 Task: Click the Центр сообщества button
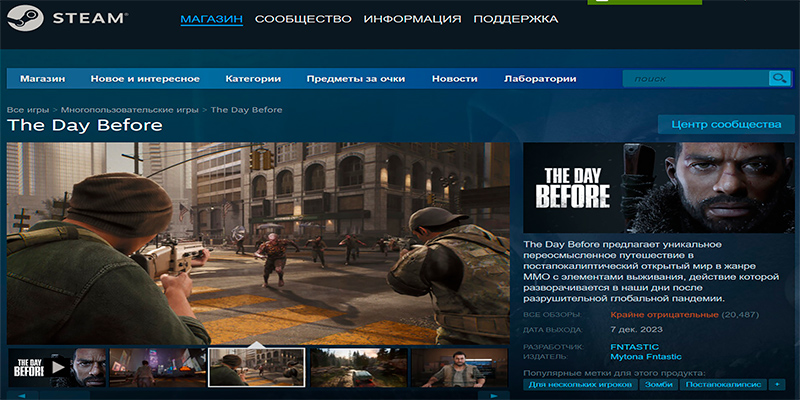point(726,125)
